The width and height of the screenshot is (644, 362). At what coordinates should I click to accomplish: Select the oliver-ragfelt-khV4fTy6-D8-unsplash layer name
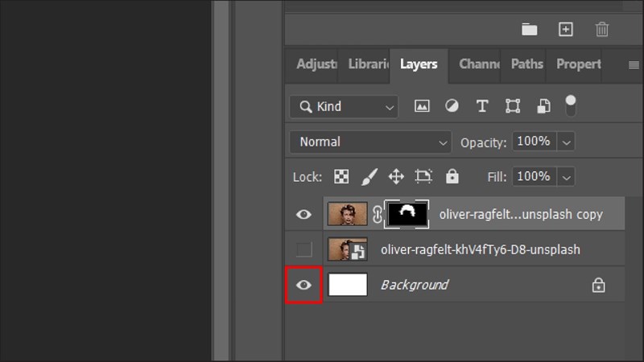point(480,249)
